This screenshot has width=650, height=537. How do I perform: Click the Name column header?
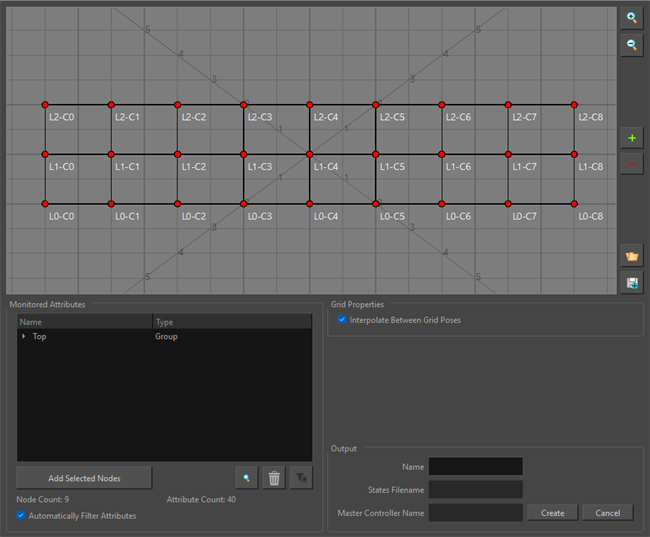(x=85, y=322)
